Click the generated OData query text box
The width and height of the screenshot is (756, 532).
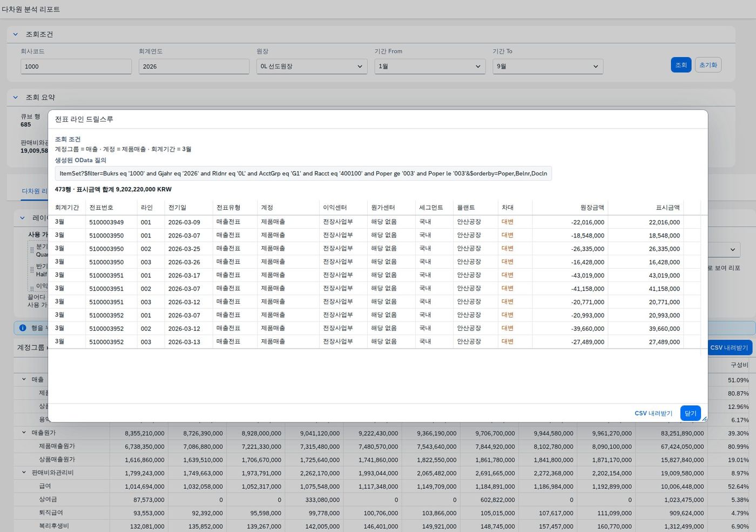pyautogui.click(x=303, y=173)
